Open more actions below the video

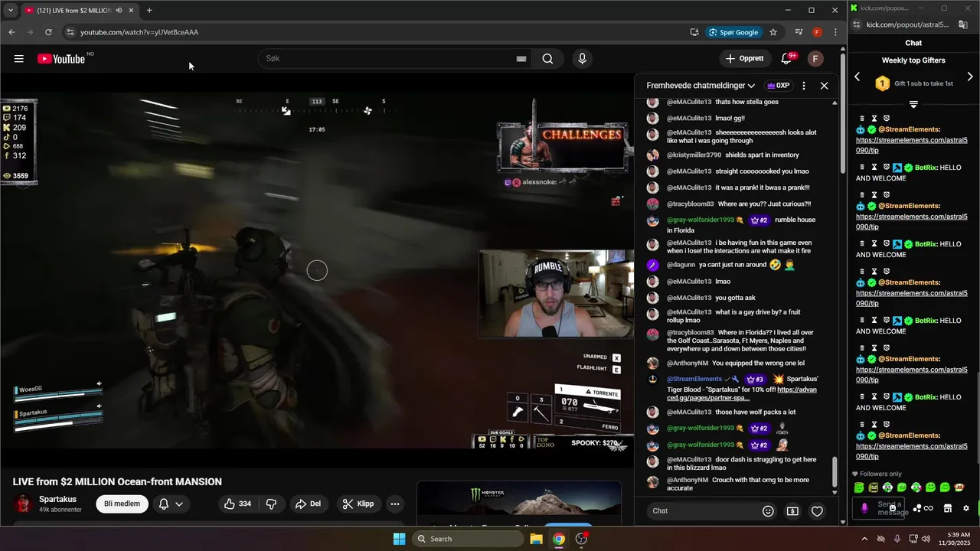tap(395, 504)
